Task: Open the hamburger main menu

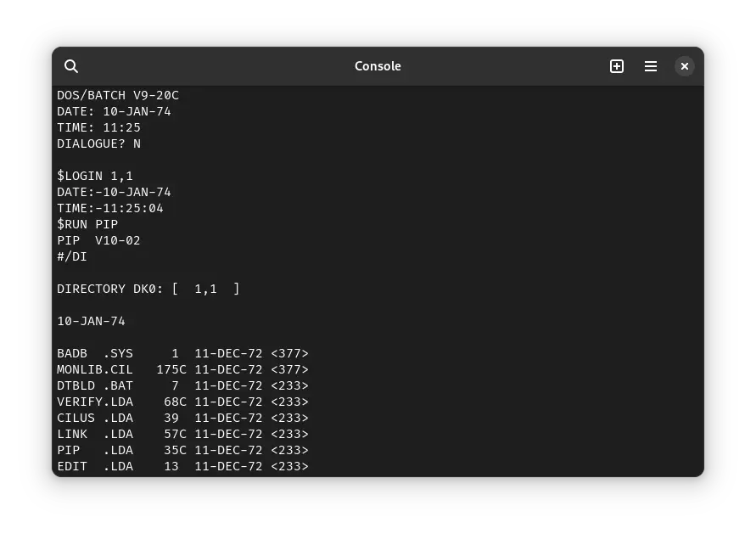Action: tap(651, 66)
